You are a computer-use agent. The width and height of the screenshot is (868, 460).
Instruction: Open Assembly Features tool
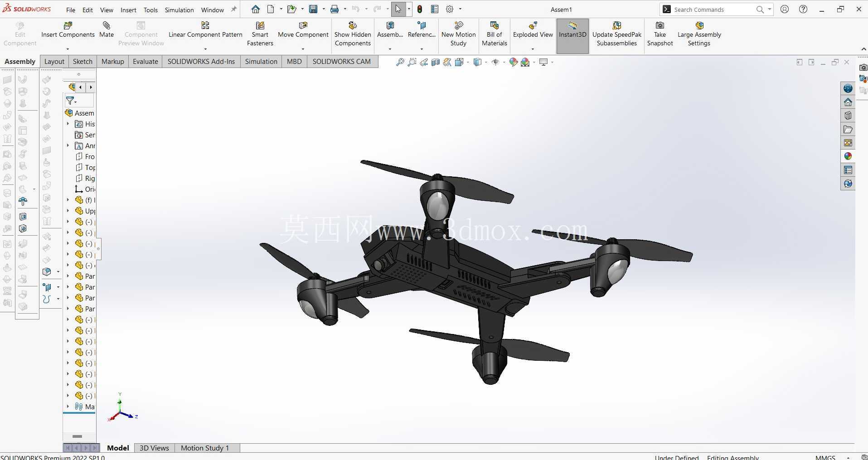coord(390,29)
